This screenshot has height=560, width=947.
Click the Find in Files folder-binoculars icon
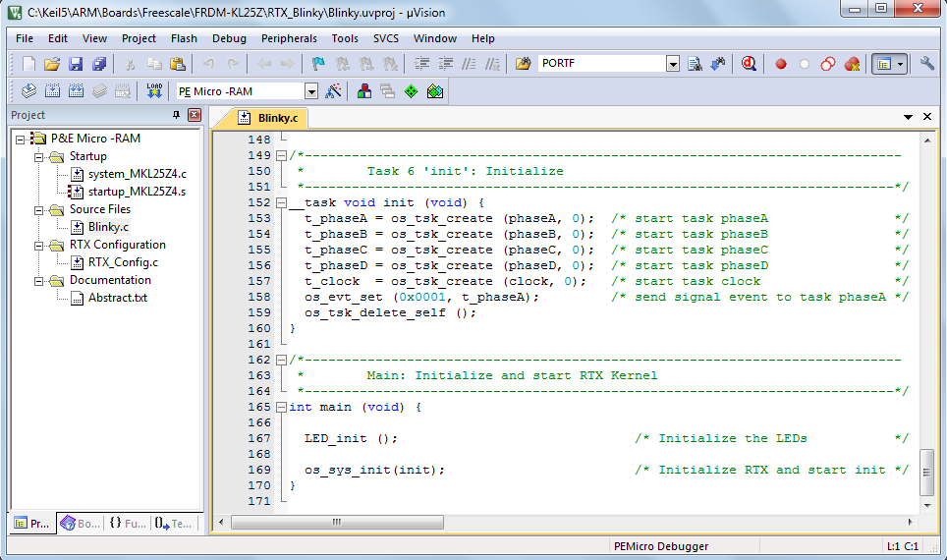click(x=523, y=64)
